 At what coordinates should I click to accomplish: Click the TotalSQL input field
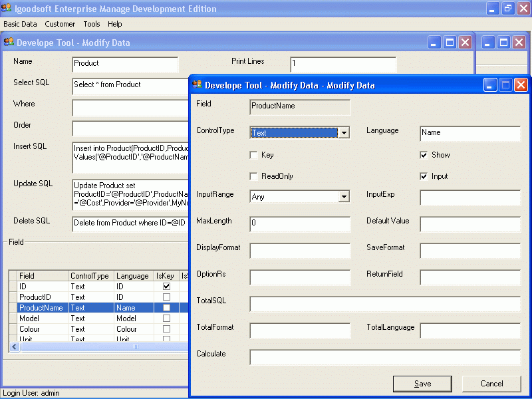(x=385, y=304)
